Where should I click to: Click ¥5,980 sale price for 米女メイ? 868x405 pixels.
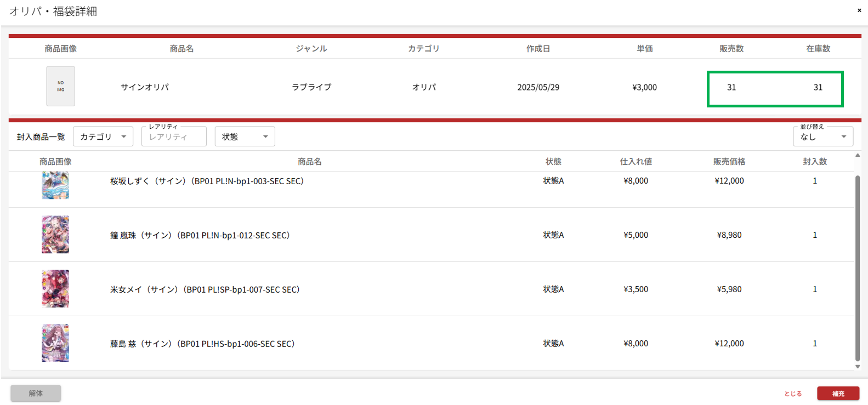(729, 289)
